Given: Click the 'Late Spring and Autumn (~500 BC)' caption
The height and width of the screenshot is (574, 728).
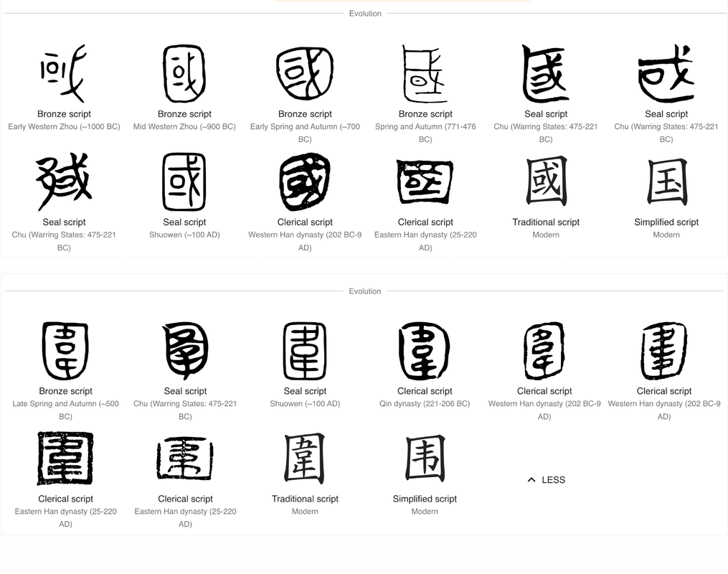Looking at the screenshot, I should point(65,410).
